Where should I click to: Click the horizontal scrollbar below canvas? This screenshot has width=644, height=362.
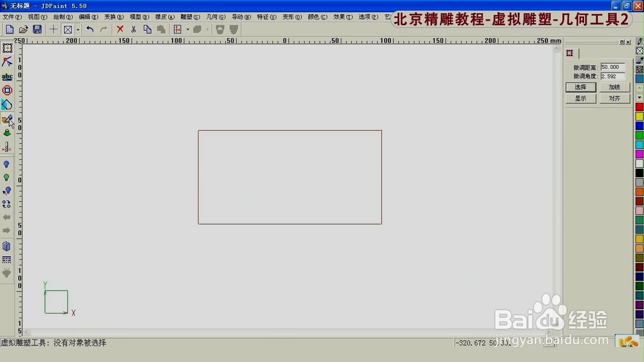[287, 332]
